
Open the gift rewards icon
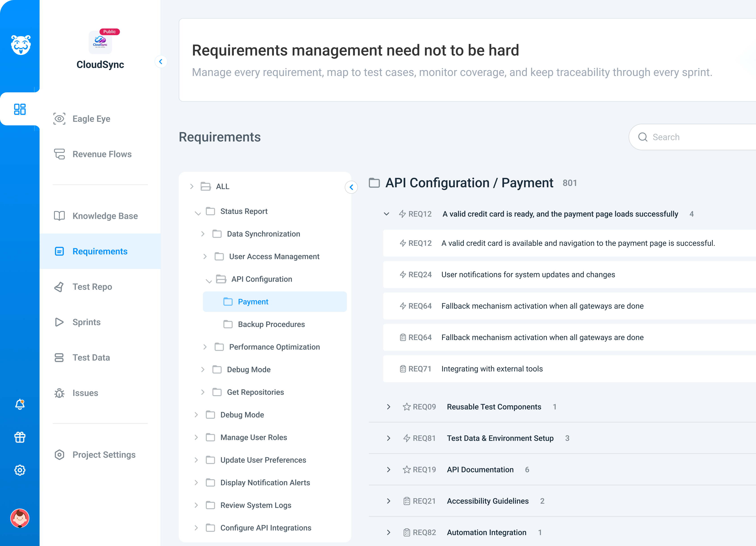pyautogui.click(x=20, y=437)
